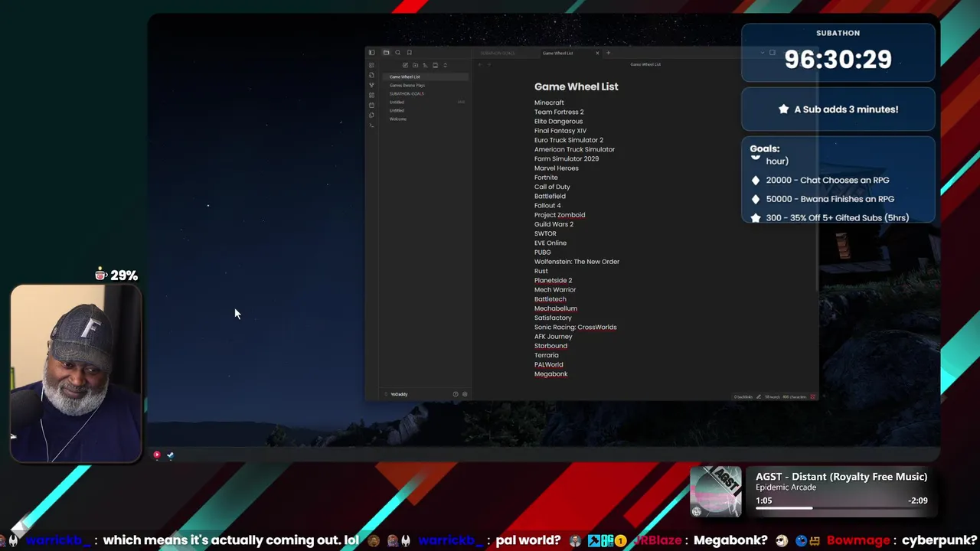Create a new note with pencil icon

(x=405, y=65)
